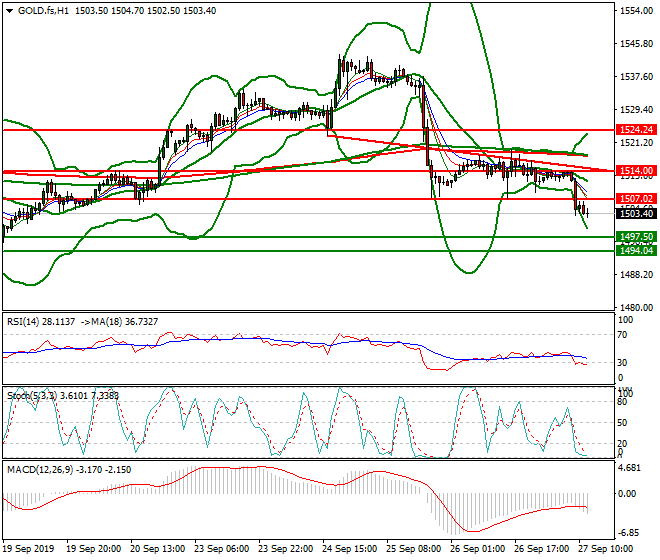Viewport: 660px width, 560px height.
Task: Click the dropdown triangle beside GOLD.fs,H1
Action: tap(9, 11)
